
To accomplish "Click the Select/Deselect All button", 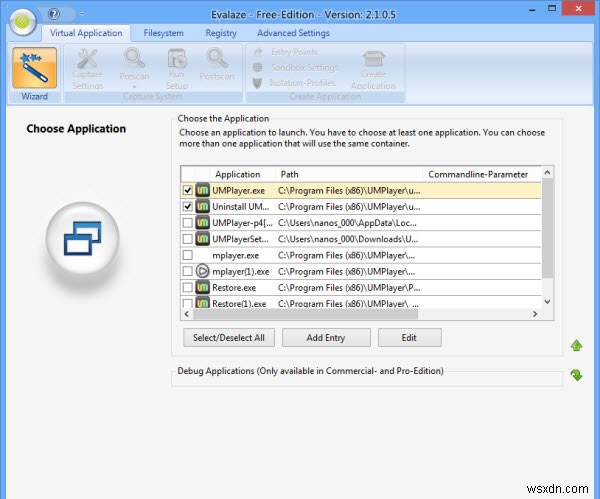I will (x=229, y=338).
